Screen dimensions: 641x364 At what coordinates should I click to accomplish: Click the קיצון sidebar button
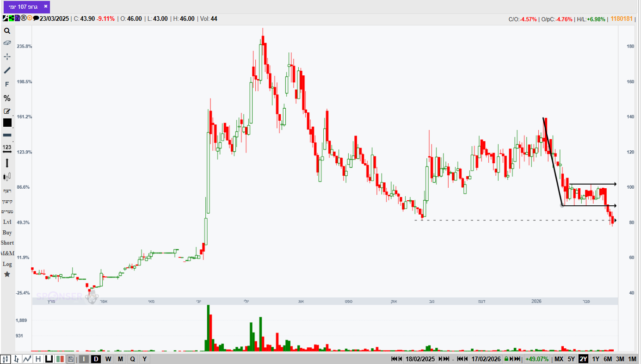coord(7,201)
